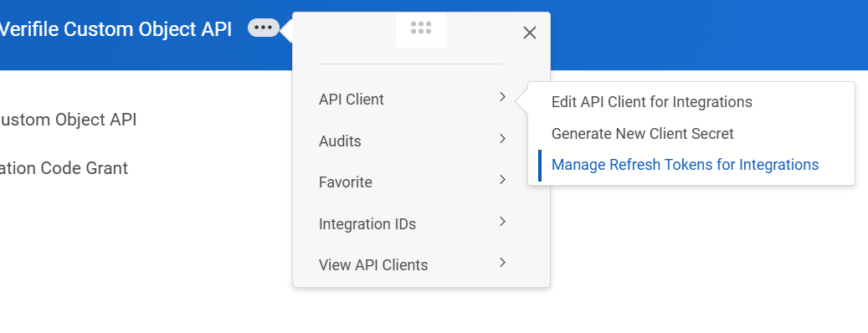Screen dimensions: 868x333
Task: Close the related actions popup
Action: [529, 33]
